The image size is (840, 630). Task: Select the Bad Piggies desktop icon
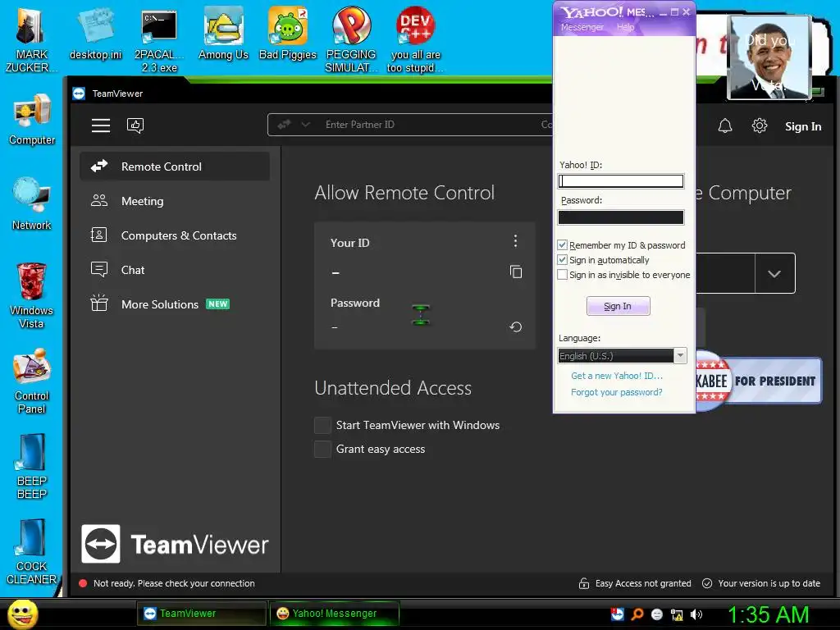(288, 34)
